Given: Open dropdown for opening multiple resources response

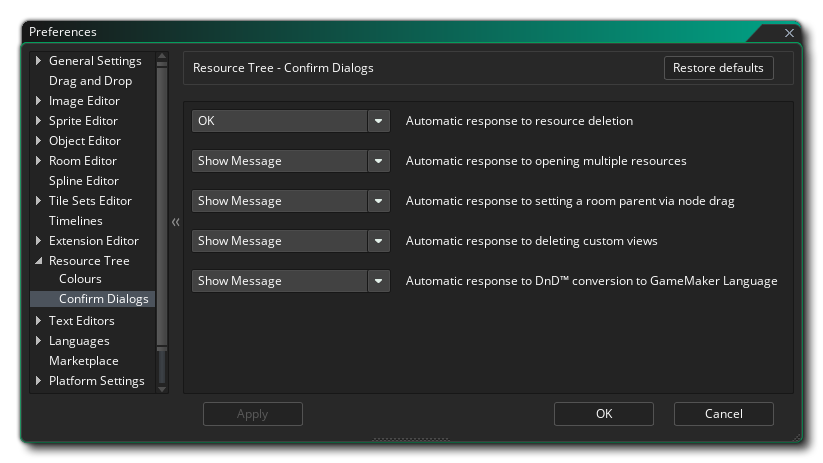Looking at the screenshot, I should point(379,161).
